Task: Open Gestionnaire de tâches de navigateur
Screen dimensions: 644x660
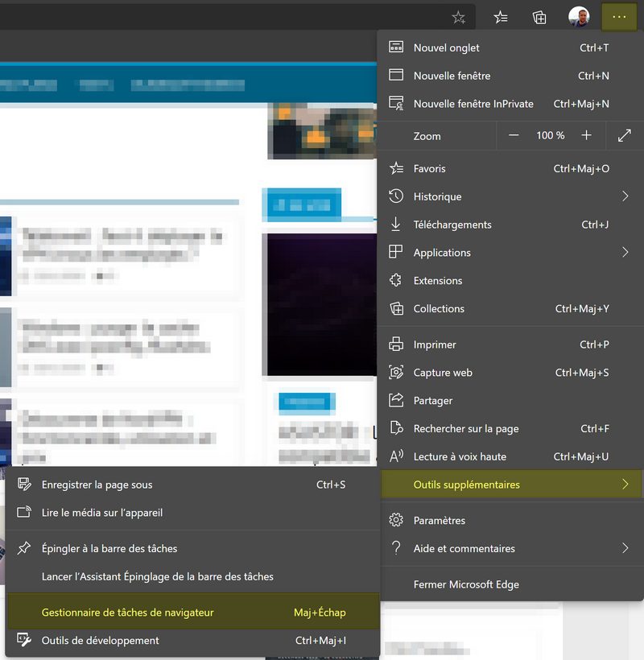Action: point(194,612)
